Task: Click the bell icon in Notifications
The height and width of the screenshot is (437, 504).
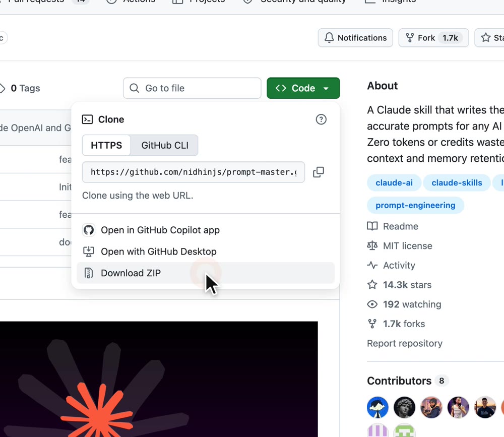Action: pyautogui.click(x=329, y=38)
